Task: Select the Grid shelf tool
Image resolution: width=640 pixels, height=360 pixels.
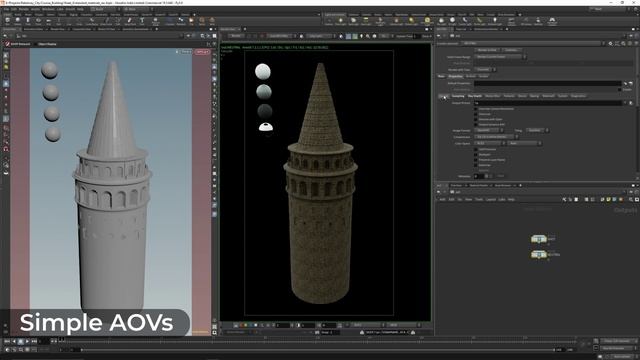Action: [x=49, y=21]
